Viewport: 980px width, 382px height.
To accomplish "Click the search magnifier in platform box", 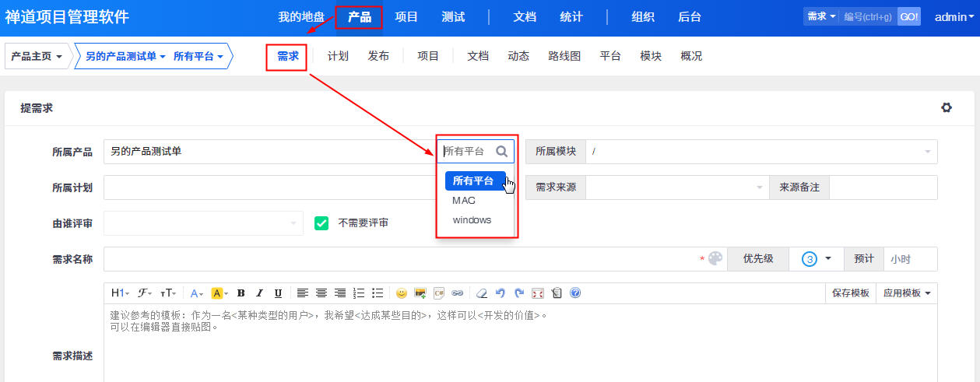I will [x=502, y=152].
